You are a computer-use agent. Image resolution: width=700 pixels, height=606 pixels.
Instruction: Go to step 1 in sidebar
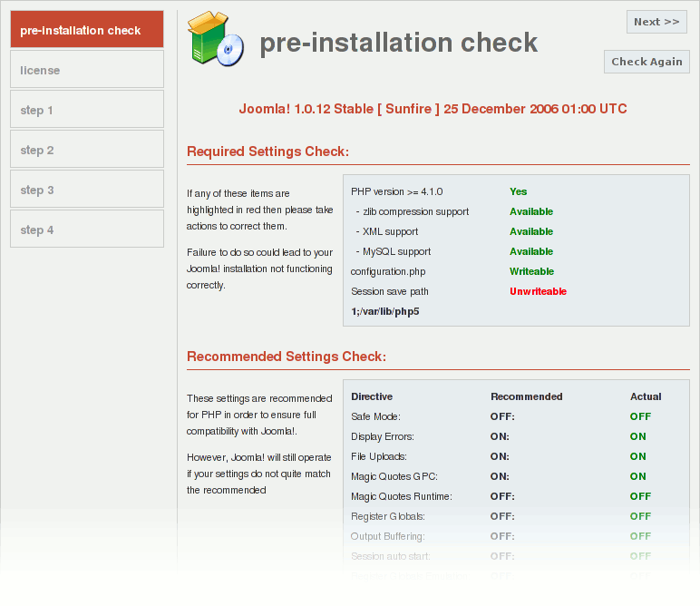[x=87, y=109]
